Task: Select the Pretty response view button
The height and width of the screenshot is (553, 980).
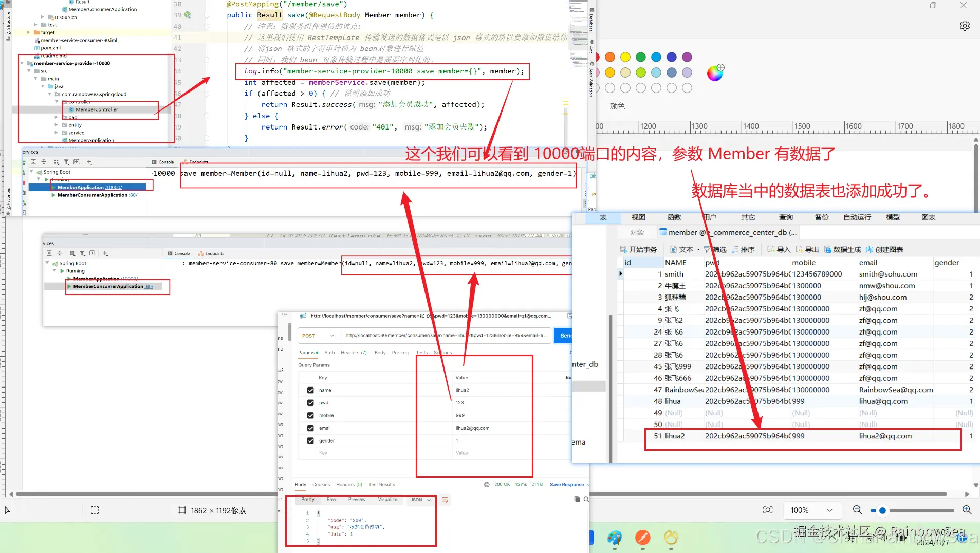Action: pos(308,500)
